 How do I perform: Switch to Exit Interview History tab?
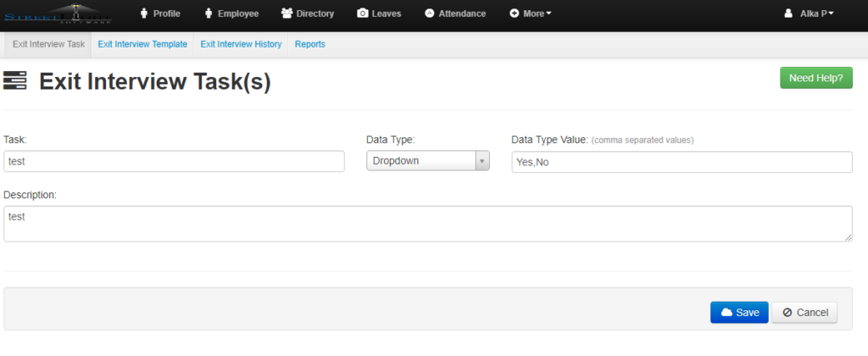pyautogui.click(x=241, y=44)
